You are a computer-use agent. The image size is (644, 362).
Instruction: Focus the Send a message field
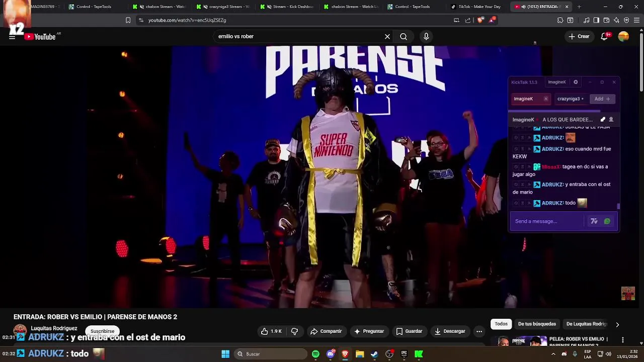click(x=547, y=221)
